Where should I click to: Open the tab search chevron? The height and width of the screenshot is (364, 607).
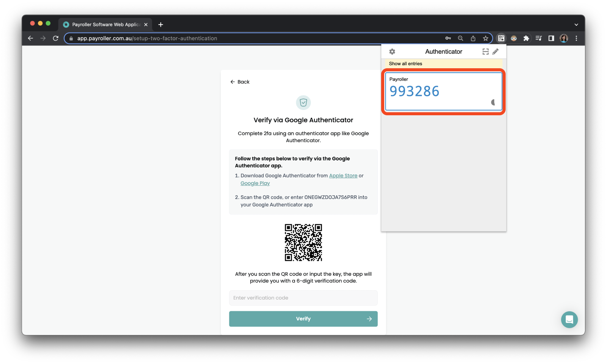click(576, 25)
